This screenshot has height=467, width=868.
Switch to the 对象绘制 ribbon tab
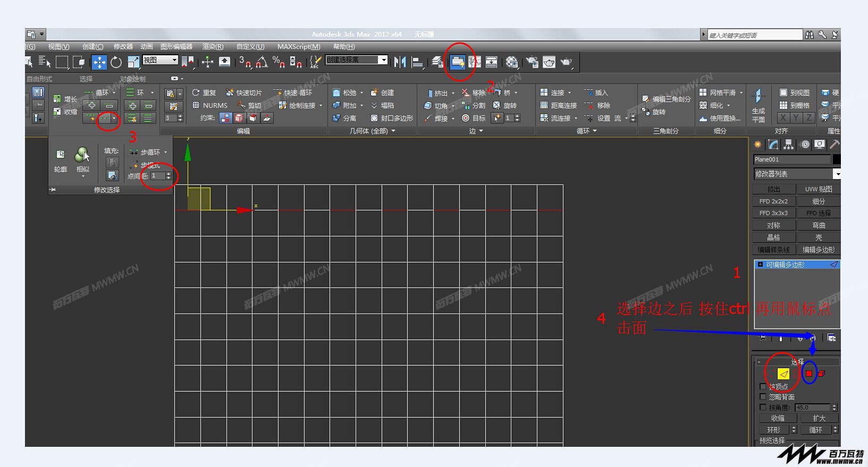point(132,79)
